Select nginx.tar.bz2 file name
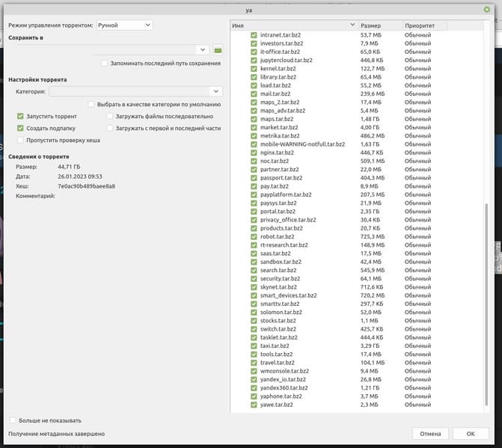Screen dimensions: 502x448 pyautogui.click(x=277, y=153)
